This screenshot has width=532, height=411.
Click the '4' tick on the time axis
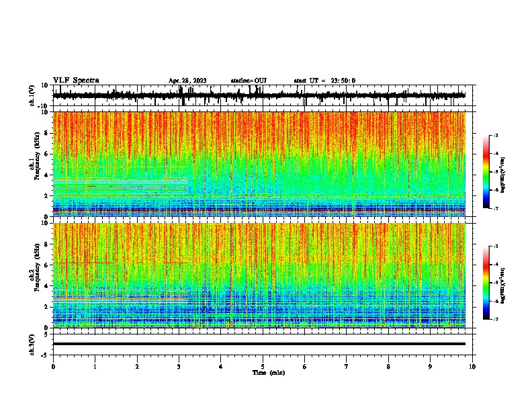pos(221,367)
